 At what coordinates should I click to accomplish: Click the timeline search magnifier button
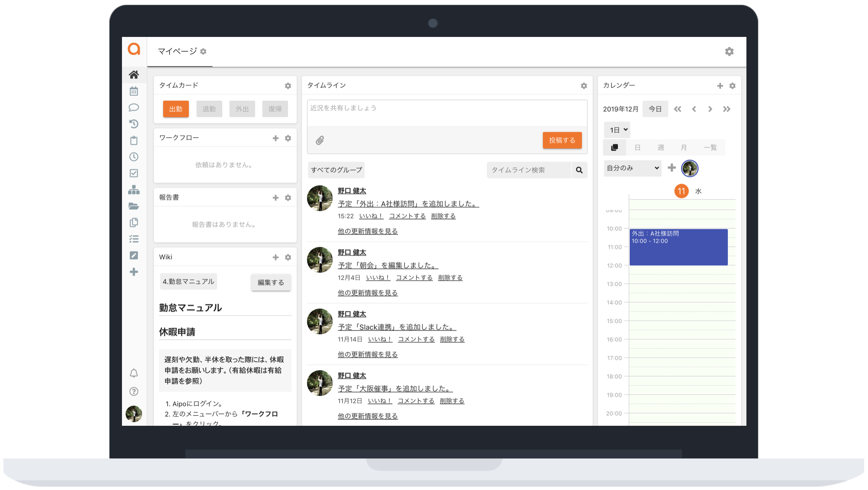[579, 170]
